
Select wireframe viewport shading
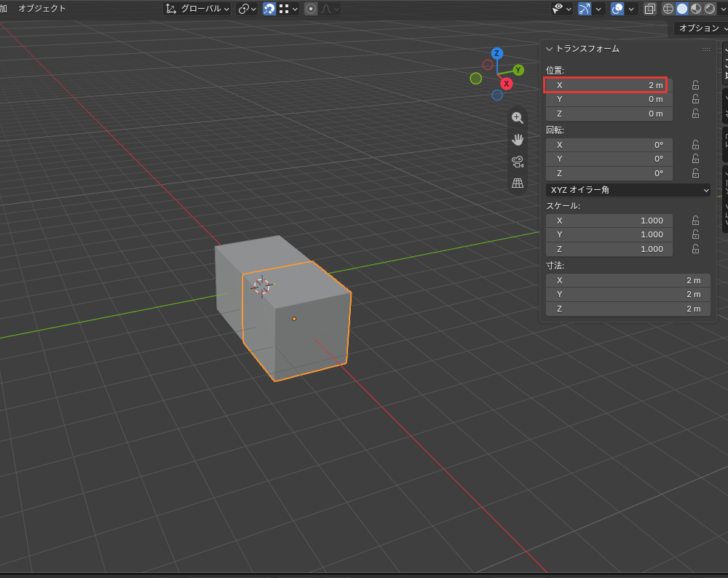tap(668, 9)
